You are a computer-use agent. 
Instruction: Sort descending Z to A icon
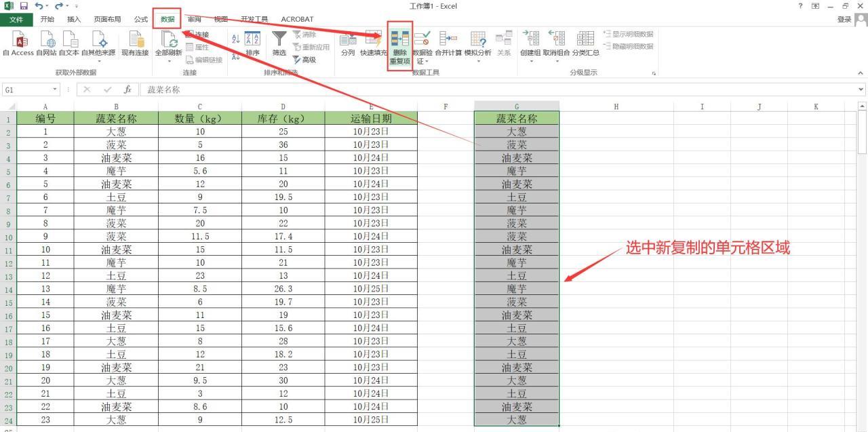(236, 57)
